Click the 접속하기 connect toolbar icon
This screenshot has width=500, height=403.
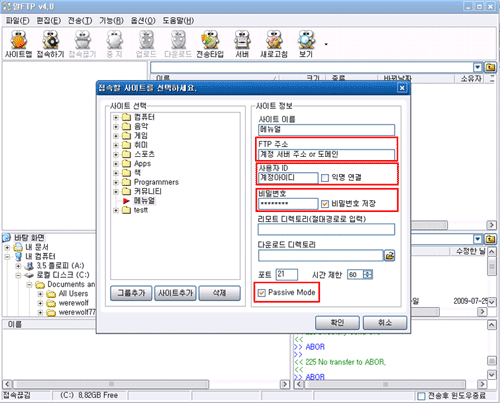(x=50, y=44)
